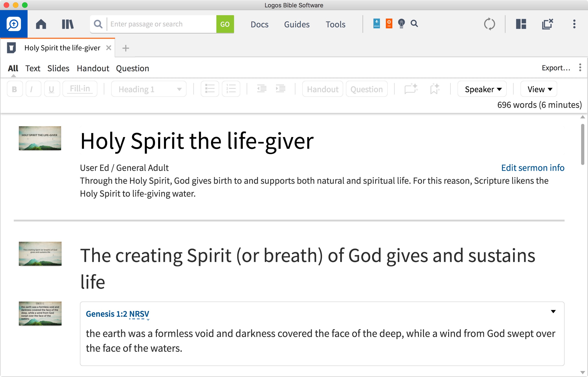Open the Genesis 1:2 reference link
This screenshot has width=588, height=377.
point(106,314)
